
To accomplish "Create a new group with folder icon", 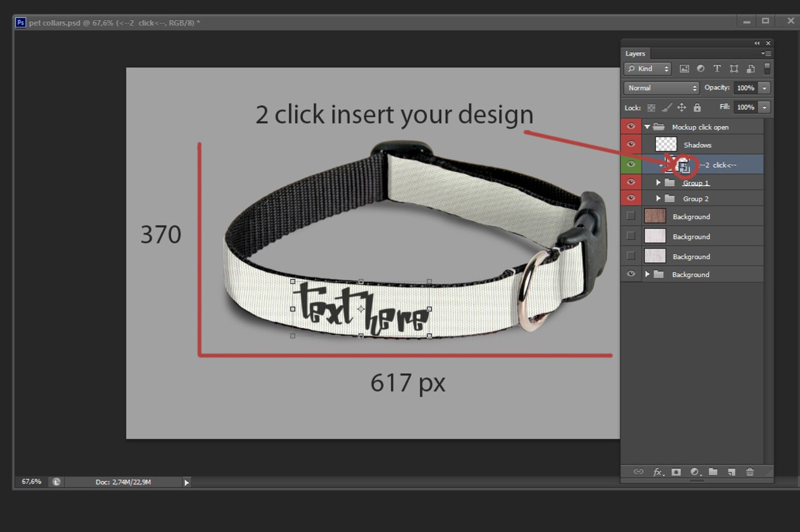I will tap(713, 472).
